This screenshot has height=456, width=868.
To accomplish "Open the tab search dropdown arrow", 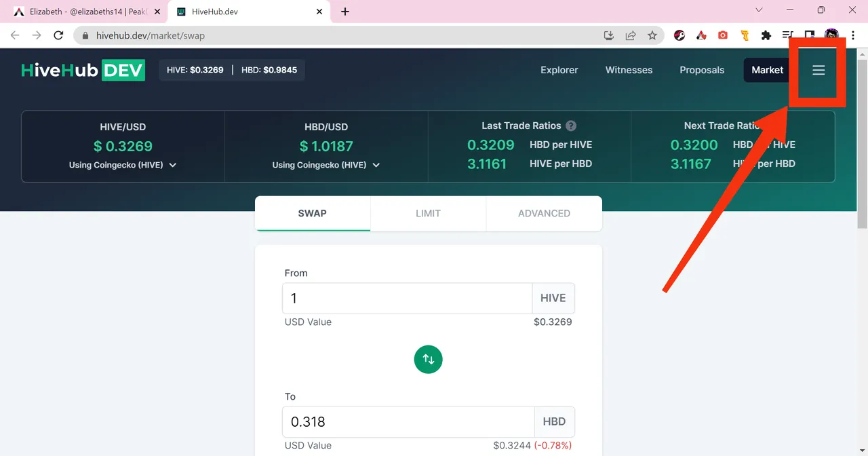I will (x=758, y=10).
